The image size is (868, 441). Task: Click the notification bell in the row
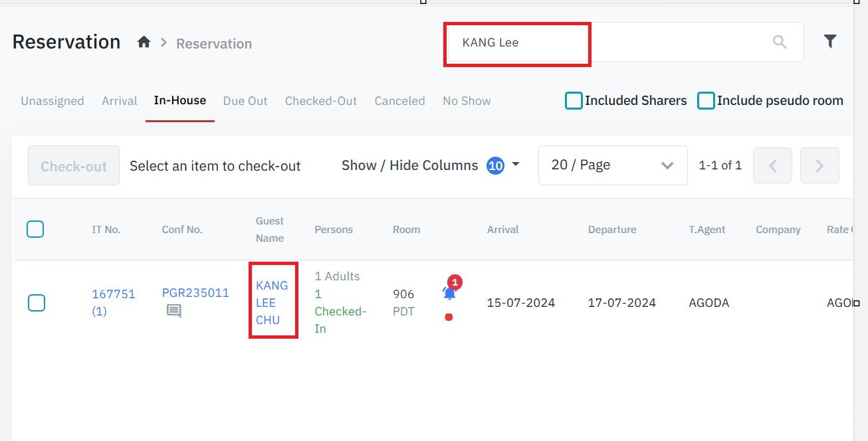point(449,293)
